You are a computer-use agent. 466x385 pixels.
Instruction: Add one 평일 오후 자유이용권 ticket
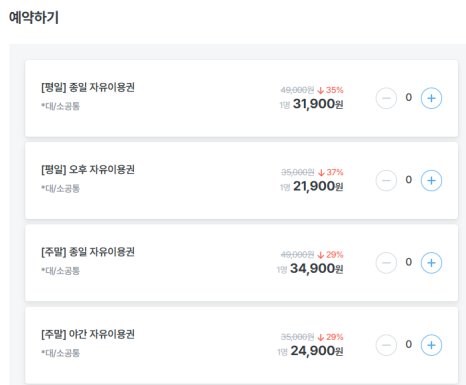431,181
